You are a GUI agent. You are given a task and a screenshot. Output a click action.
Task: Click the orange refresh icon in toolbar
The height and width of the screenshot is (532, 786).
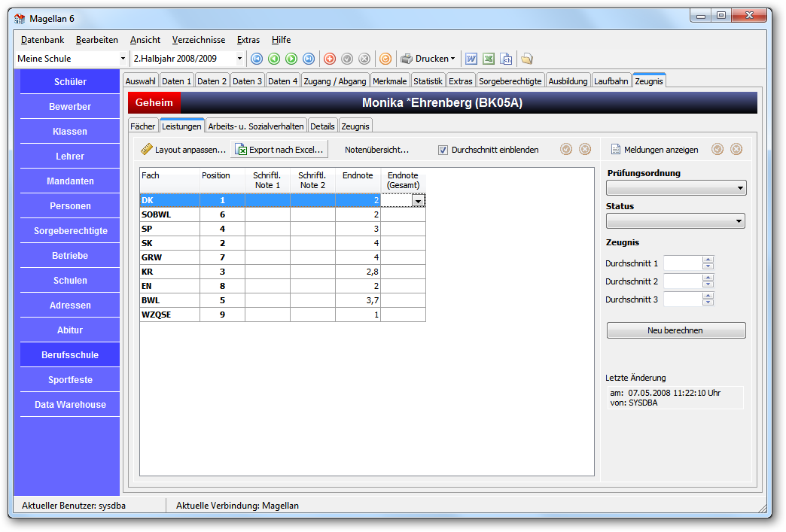pos(385,59)
